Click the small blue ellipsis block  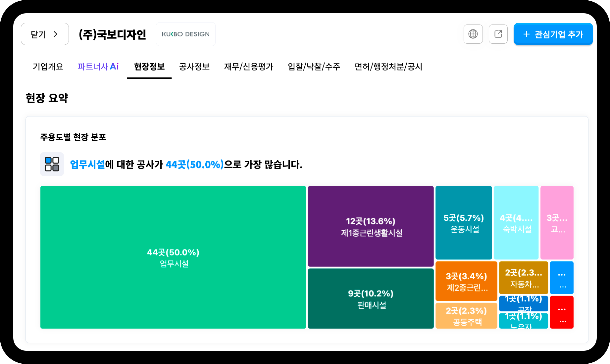pos(562,278)
